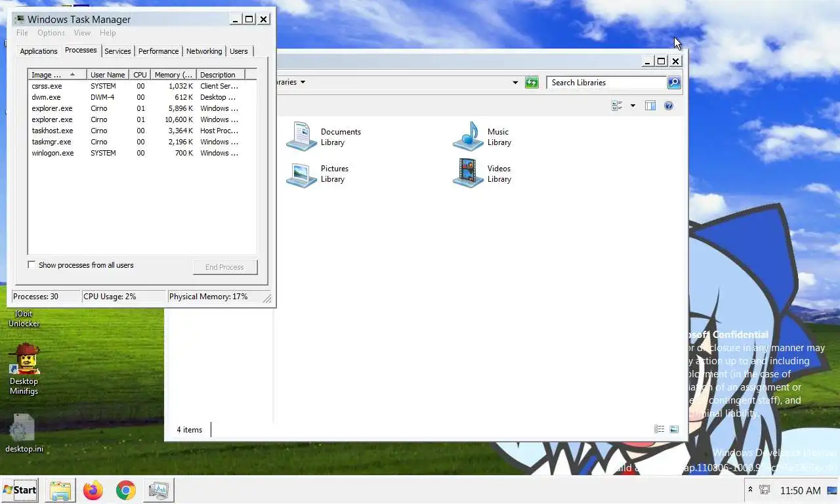This screenshot has height=504, width=840.
Task: Sort processes by Memory column
Action: point(173,75)
